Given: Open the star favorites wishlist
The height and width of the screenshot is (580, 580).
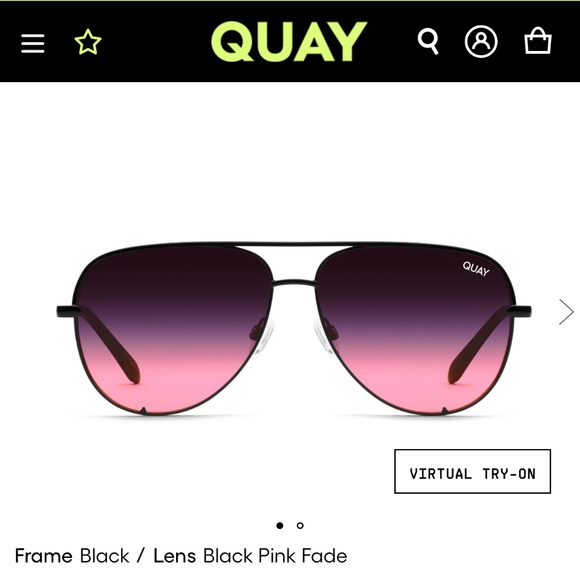Looking at the screenshot, I should [88, 42].
